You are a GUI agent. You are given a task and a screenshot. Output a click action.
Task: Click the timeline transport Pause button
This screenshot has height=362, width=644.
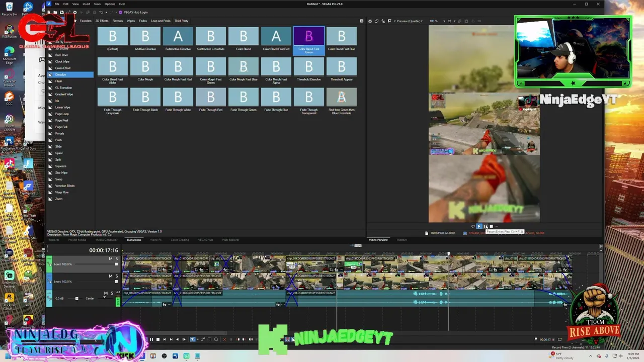(x=151, y=339)
